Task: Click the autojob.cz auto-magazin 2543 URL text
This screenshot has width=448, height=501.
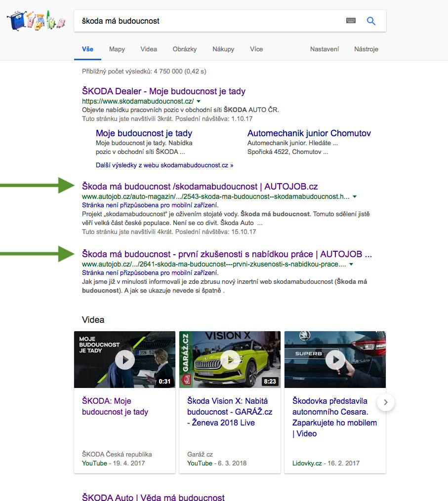Action: [x=215, y=196]
